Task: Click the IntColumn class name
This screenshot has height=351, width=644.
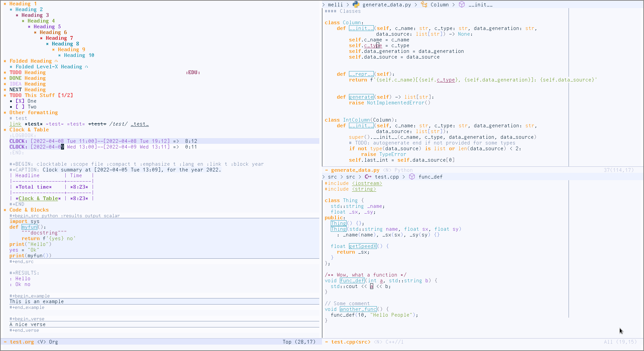Action: click(x=356, y=120)
